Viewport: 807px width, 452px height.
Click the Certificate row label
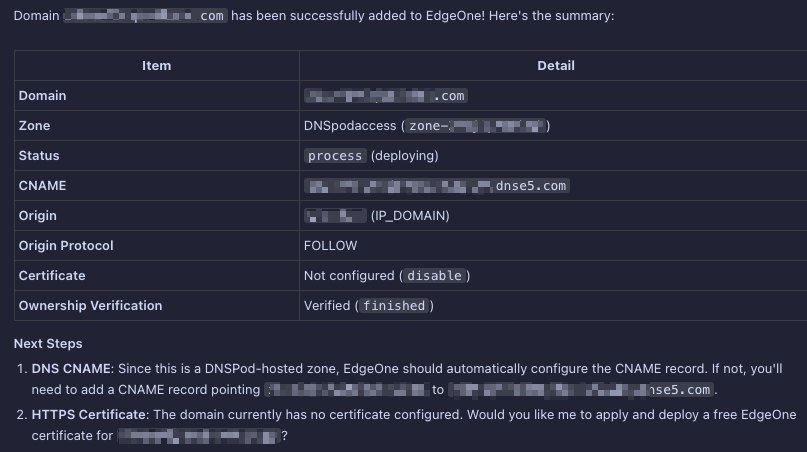click(x=52, y=275)
